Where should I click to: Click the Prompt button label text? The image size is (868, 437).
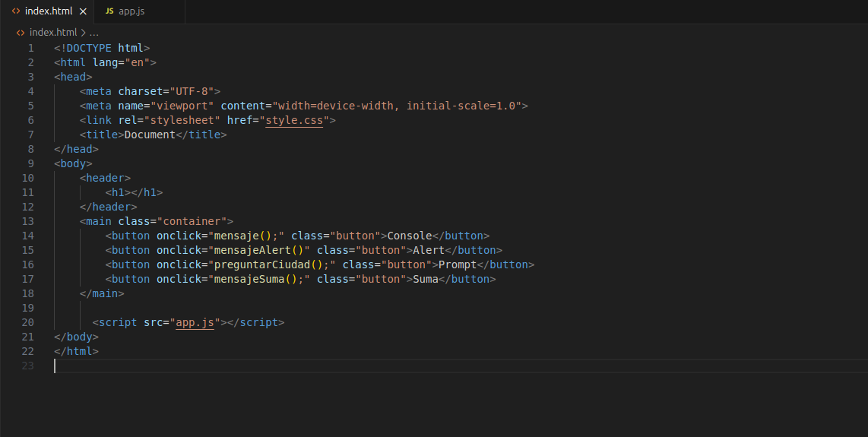coord(458,264)
